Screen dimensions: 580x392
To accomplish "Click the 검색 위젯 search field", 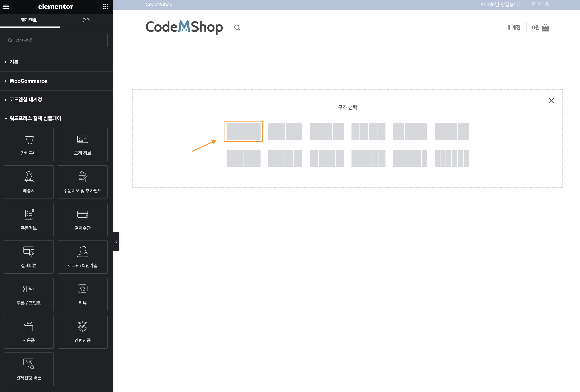I will (56, 40).
